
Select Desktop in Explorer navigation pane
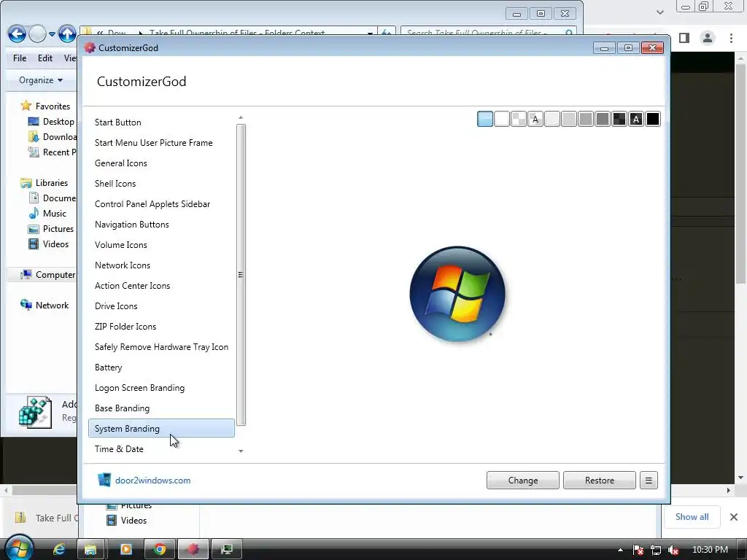pyautogui.click(x=52, y=122)
